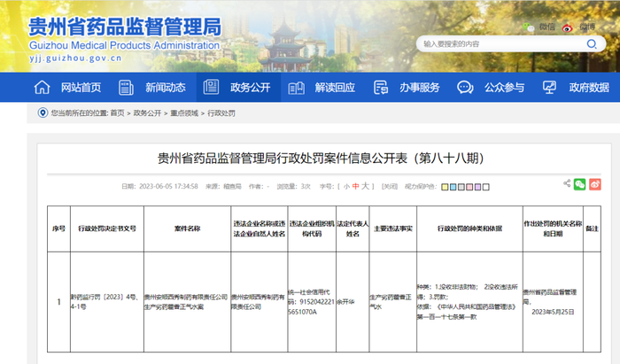Screen dimensions: 620x364
Task: Share the article via green WeChat icon
Action: pyautogui.click(x=580, y=184)
